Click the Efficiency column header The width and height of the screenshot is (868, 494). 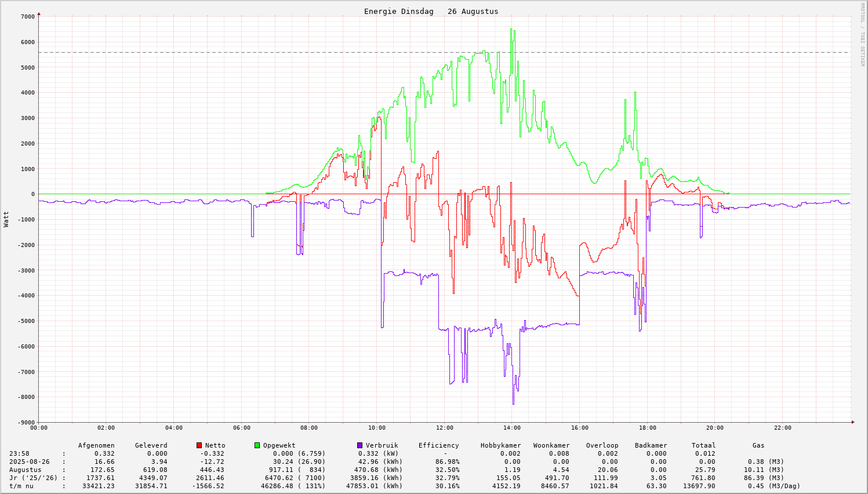(438, 445)
